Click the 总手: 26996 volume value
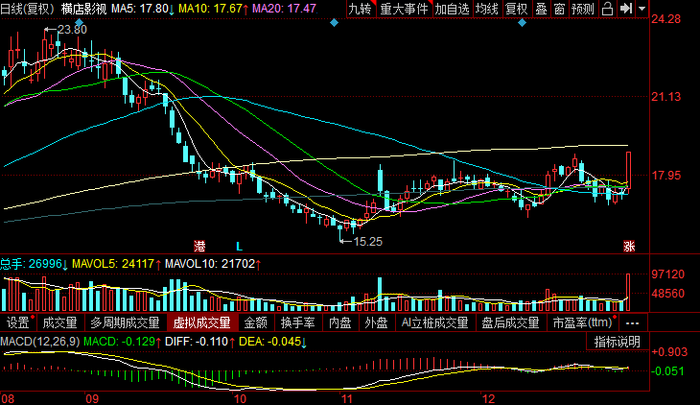This screenshot has width=700, height=405. pyautogui.click(x=33, y=264)
